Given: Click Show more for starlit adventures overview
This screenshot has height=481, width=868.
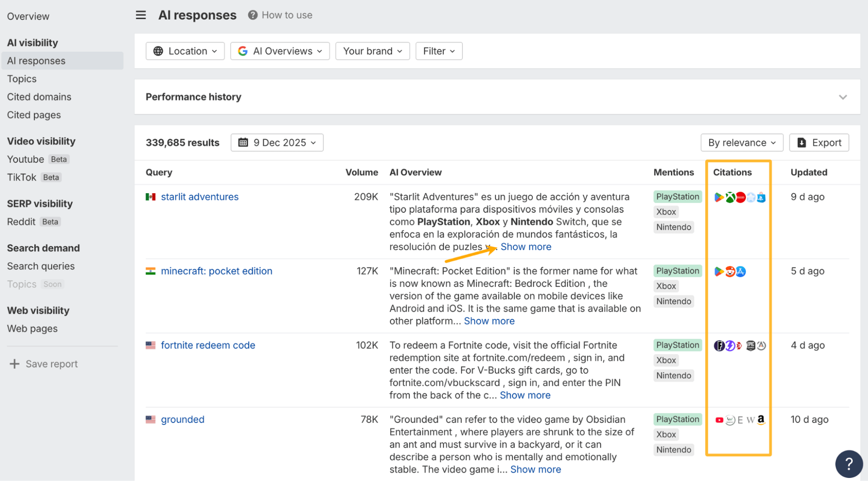Looking at the screenshot, I should click(526, 247).
